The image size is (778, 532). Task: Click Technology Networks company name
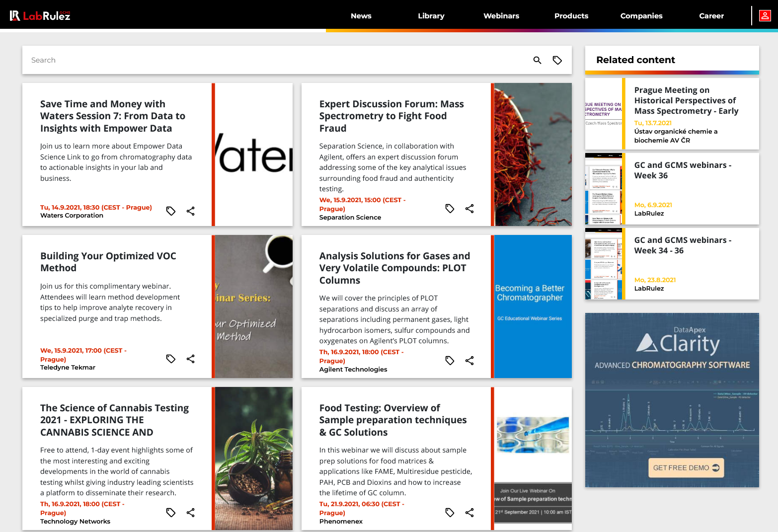click(75, 522)
